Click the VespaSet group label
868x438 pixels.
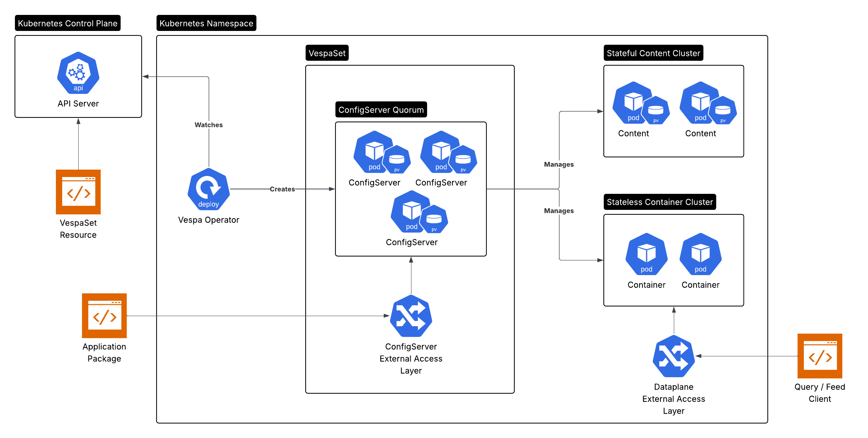click(x=327, y=53)
